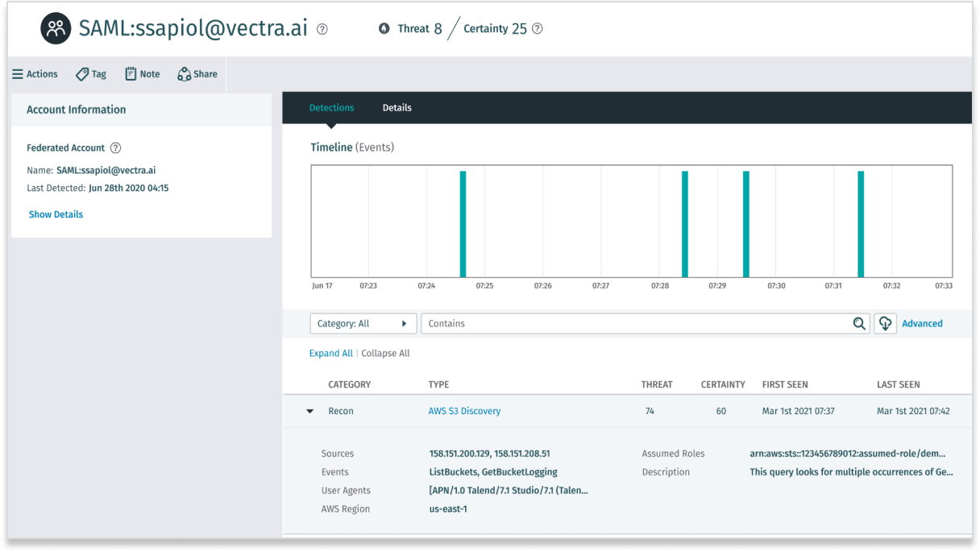Click the account avatar icon at the top

pyautogui.click(x=55, y=27)
